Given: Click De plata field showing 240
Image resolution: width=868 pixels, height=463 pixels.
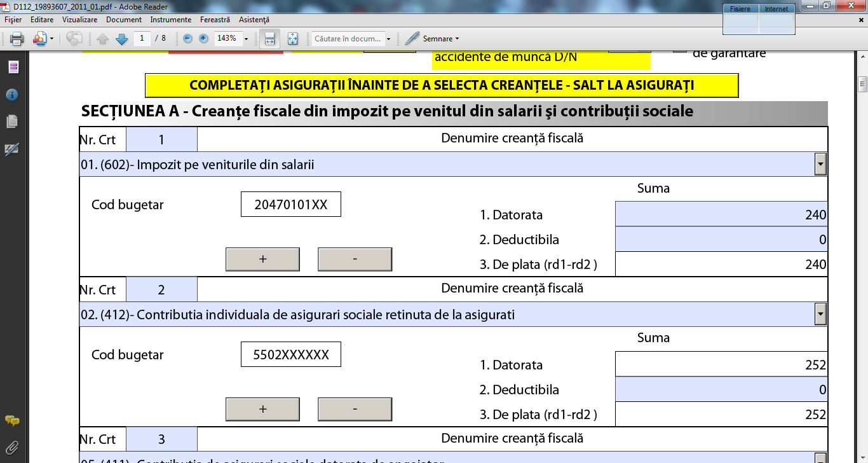Looking at the screenshot, I should point(721,264).
